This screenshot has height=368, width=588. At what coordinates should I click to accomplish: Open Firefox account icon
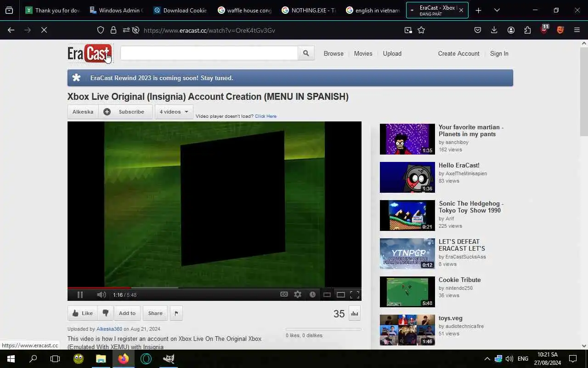pyautogui.click(x=511, y=30)
